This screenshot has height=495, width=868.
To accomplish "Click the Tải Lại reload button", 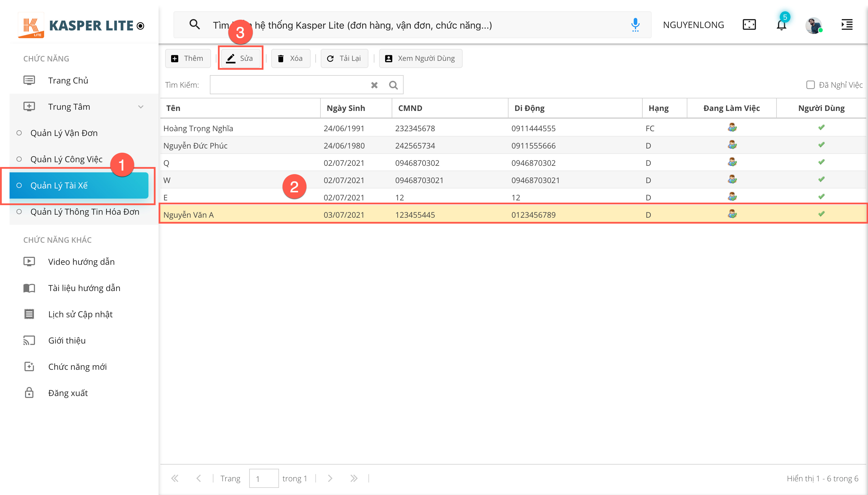I will (344, 58).
